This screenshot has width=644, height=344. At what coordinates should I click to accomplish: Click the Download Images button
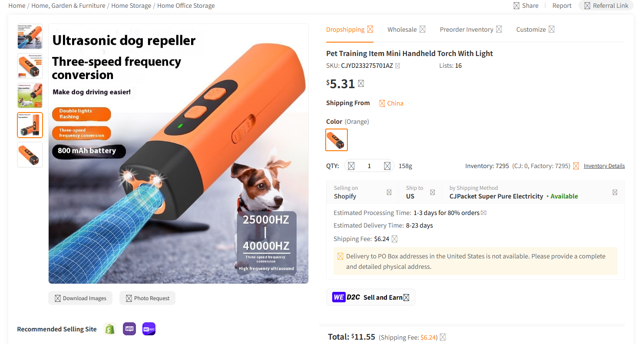(x=80, y=298)
